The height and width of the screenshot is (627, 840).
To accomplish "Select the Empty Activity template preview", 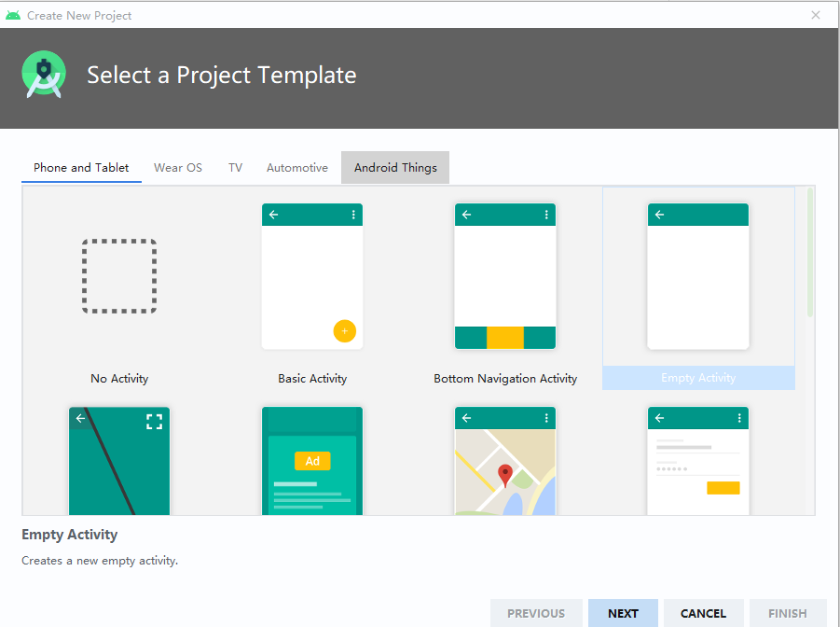I will 698,276.
